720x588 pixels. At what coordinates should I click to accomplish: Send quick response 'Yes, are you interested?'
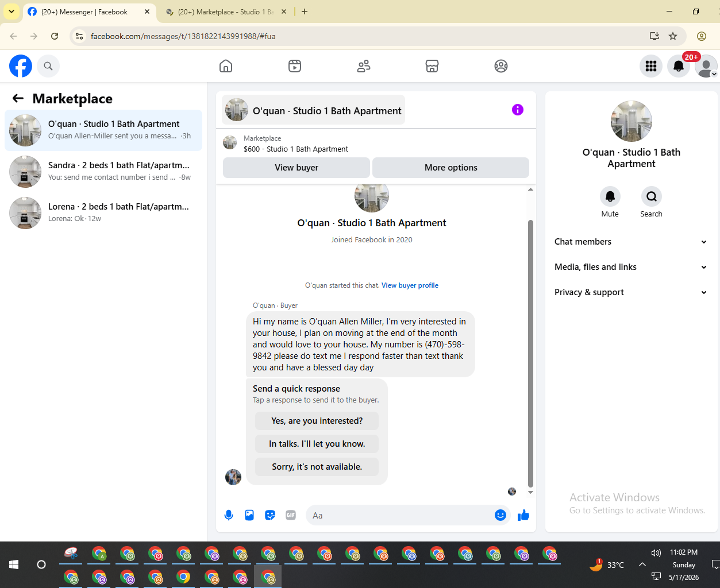[x=317, y=421]
